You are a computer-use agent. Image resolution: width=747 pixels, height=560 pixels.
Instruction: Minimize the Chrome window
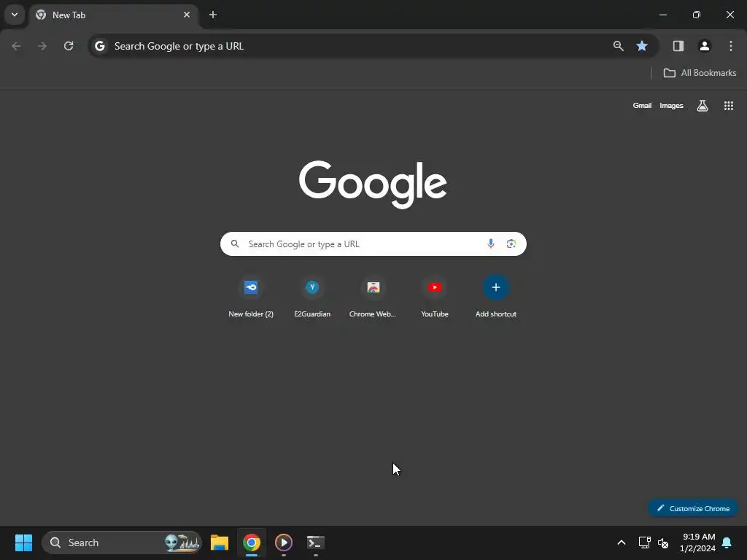coord(662,15)
